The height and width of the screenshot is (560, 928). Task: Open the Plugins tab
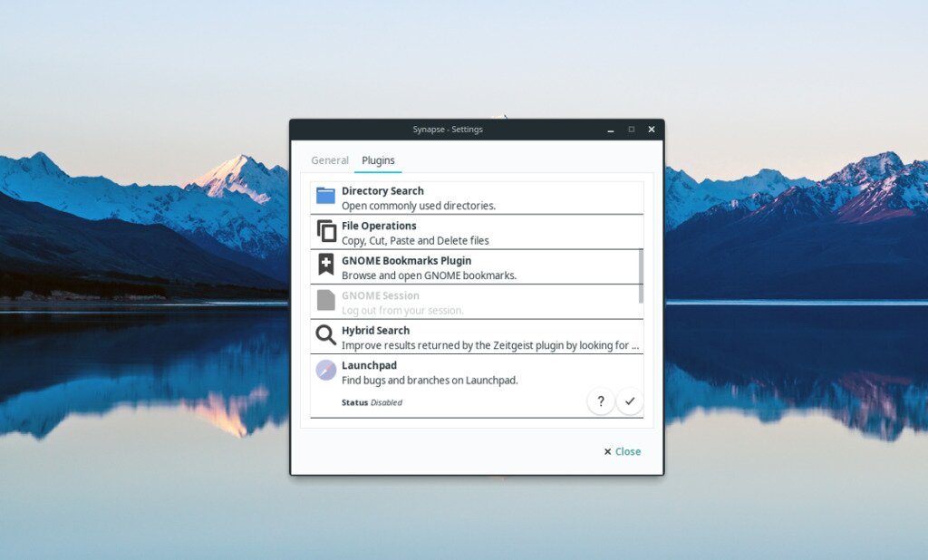[378, 159]
